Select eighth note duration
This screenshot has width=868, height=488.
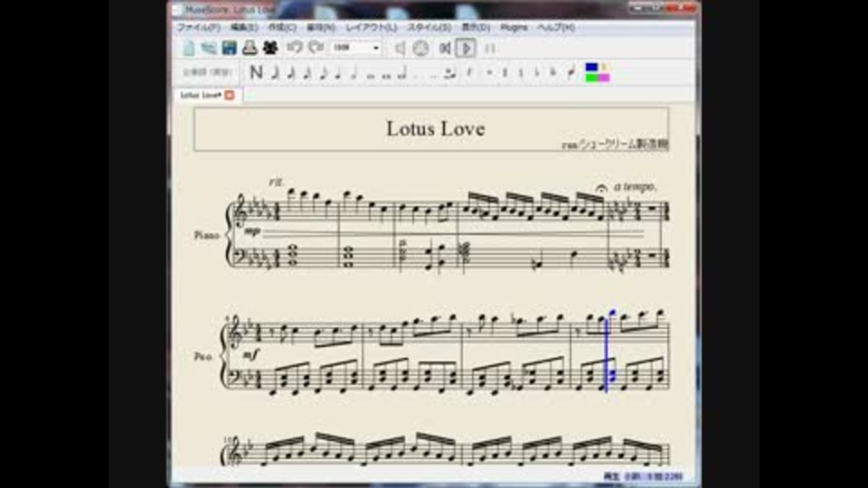[324, 72]
